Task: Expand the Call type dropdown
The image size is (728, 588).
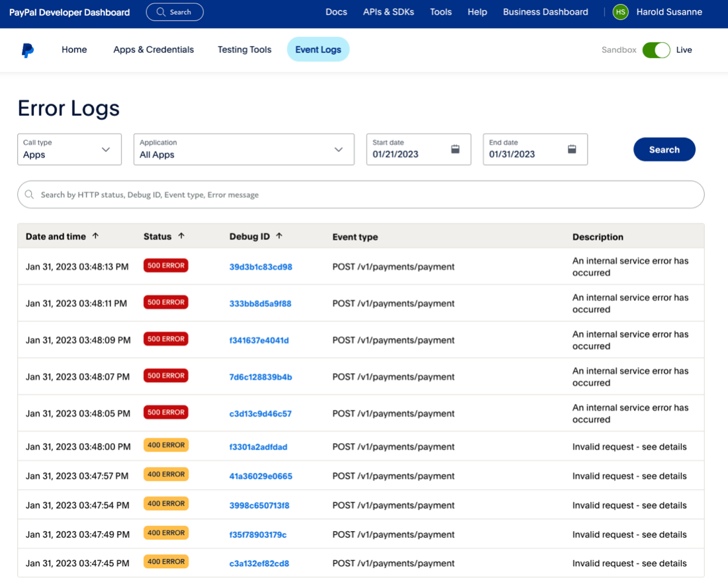Action: 69,149
